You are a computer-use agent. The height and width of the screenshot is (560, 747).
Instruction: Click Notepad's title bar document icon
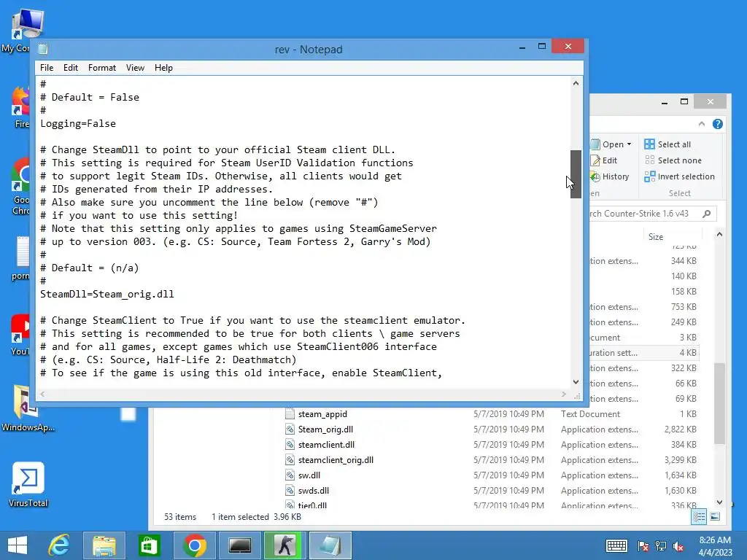43,49
